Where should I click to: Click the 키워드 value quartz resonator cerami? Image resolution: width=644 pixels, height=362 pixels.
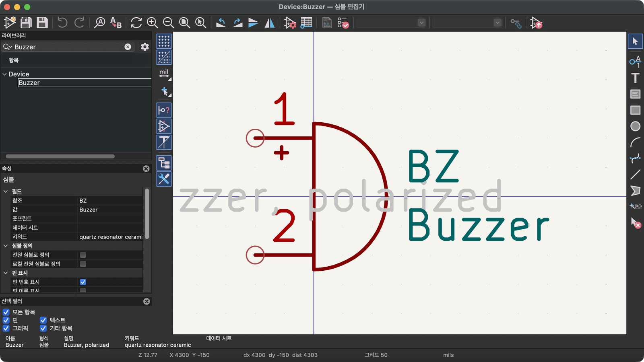click(110, 237)
